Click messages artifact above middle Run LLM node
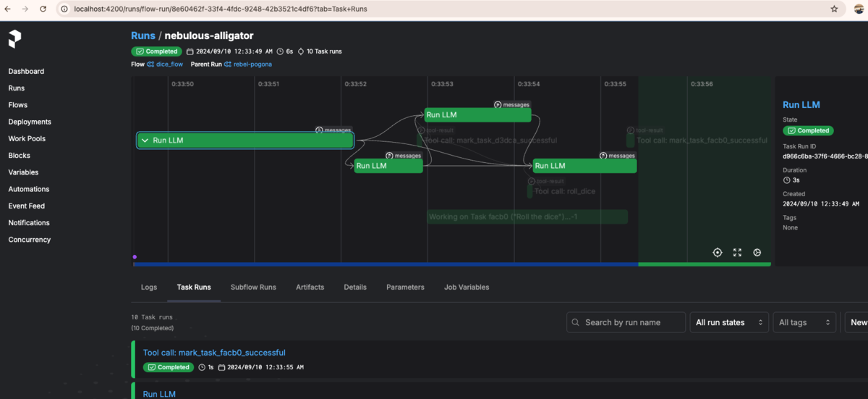The width and height of the screenshot is (868, 399). [389, 156]
